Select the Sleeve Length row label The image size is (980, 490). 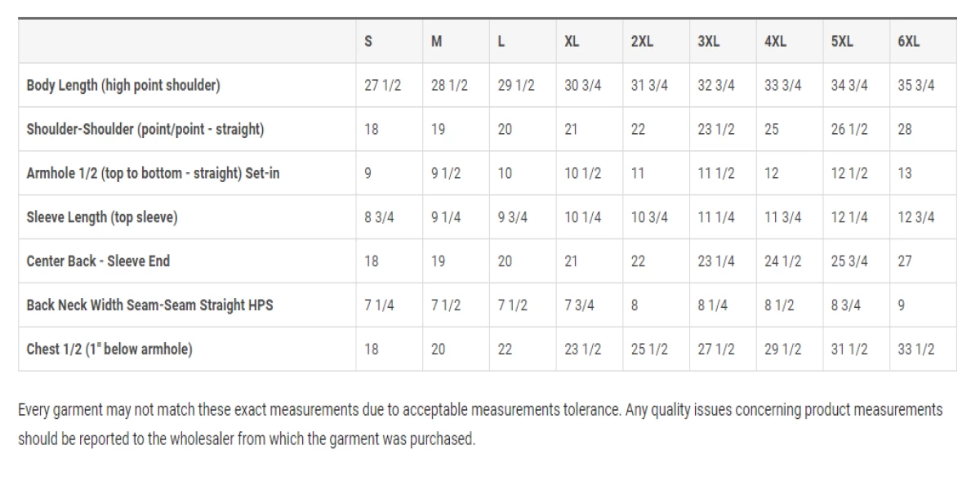(x=101, y=217)
